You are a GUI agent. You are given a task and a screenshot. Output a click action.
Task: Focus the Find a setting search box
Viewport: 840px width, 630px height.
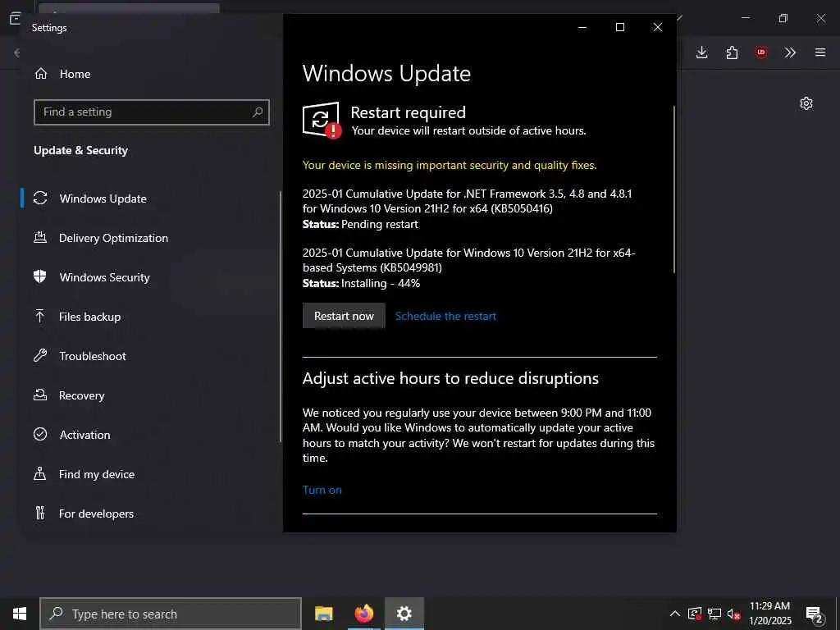pos(152,112)
